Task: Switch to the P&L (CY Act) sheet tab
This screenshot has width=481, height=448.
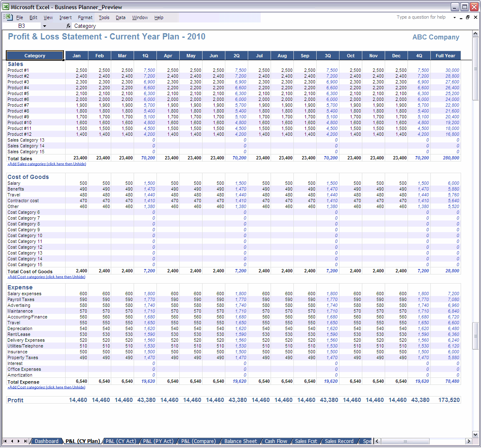Action: point(121,441)
